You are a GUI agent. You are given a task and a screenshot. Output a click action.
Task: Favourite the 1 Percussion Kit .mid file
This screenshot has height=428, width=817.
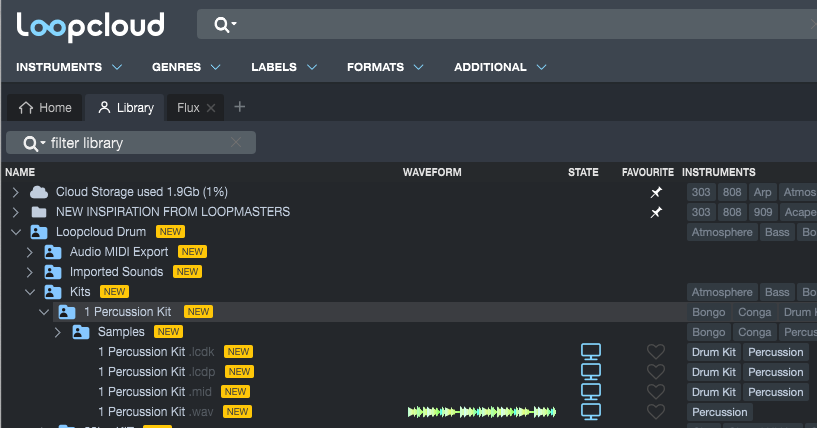click(656, 392)
